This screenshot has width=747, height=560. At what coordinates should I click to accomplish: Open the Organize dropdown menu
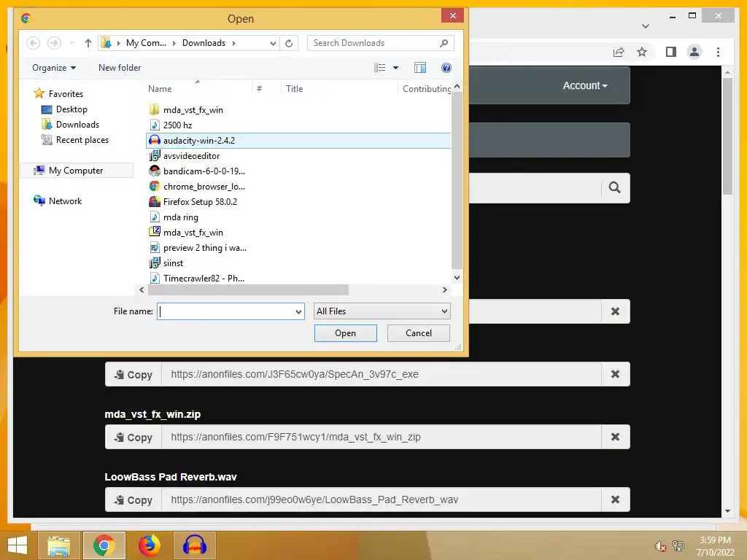(x=54, y=68)
